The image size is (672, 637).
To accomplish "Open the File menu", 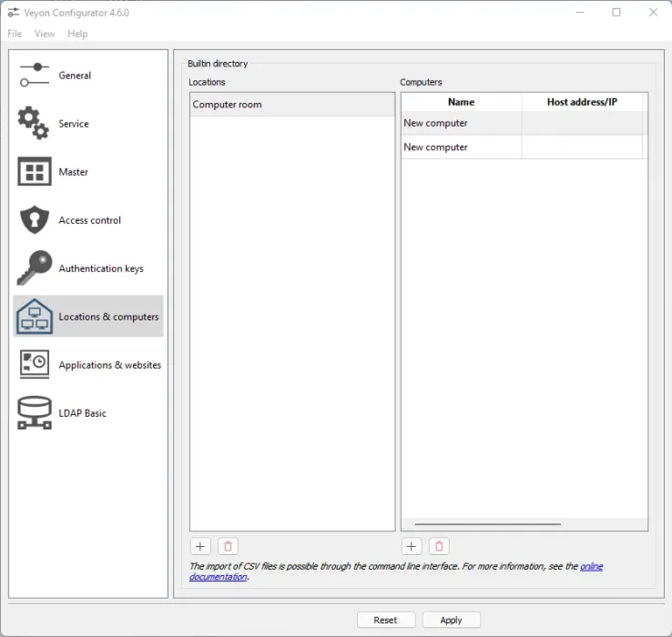I will click(x=15, y=34).
